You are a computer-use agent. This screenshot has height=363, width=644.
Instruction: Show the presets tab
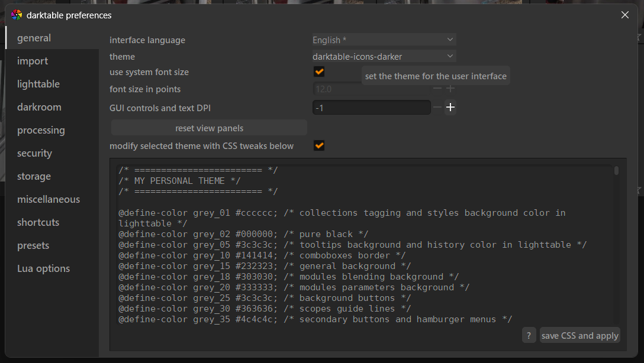[53, 245]
